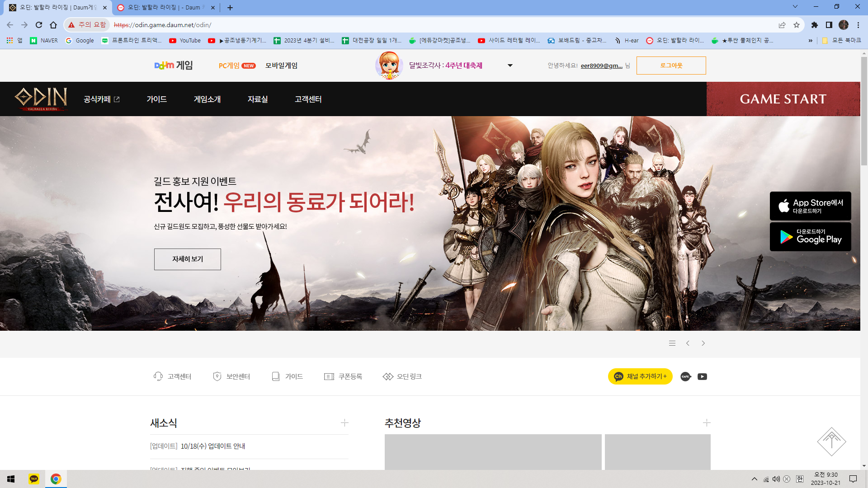Click the KakaoTalk icon in the taskbar

[x=33, y=479]
